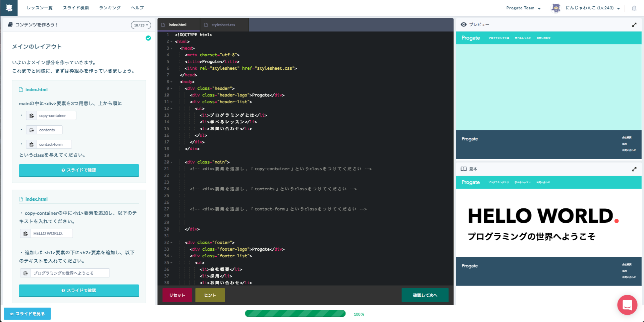Open the Progate Team dropdown
Screen dimensions: 644x322
coord(523,8)
